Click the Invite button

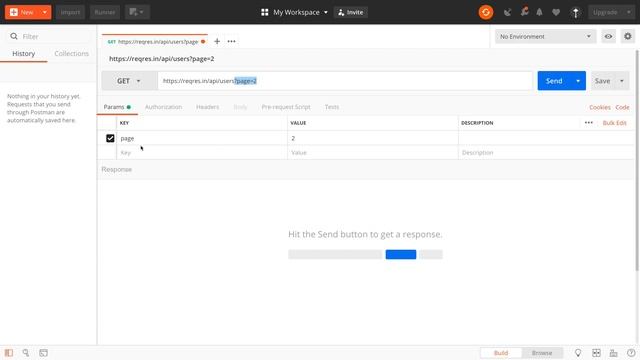(x=351, y=12)
